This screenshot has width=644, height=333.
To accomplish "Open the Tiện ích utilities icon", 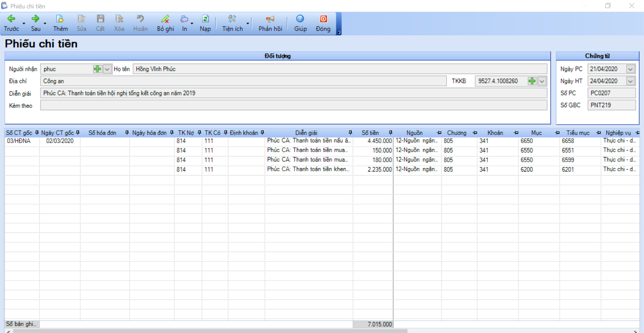I will pos(232,19).
